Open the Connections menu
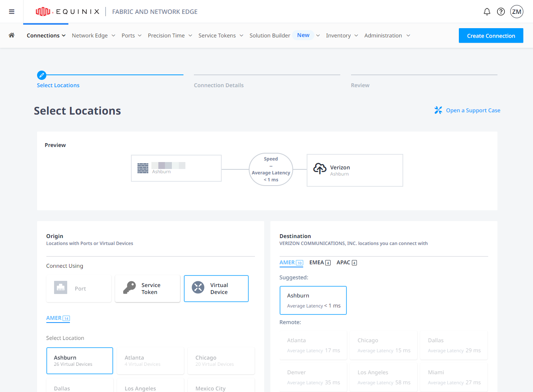533x392 pixels. click(x=46, y=35)
